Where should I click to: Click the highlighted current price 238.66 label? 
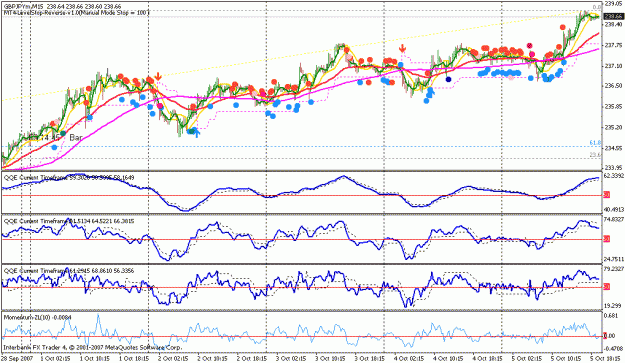click(x=613, y=16)
